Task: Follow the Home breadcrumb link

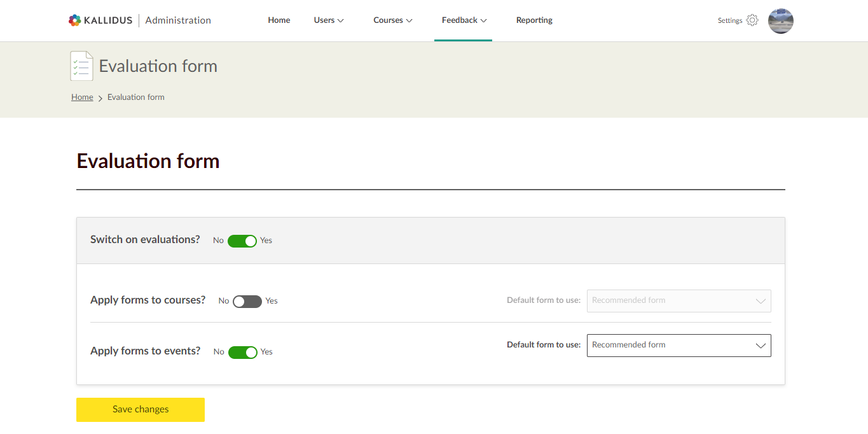Action: pos(82,97)
